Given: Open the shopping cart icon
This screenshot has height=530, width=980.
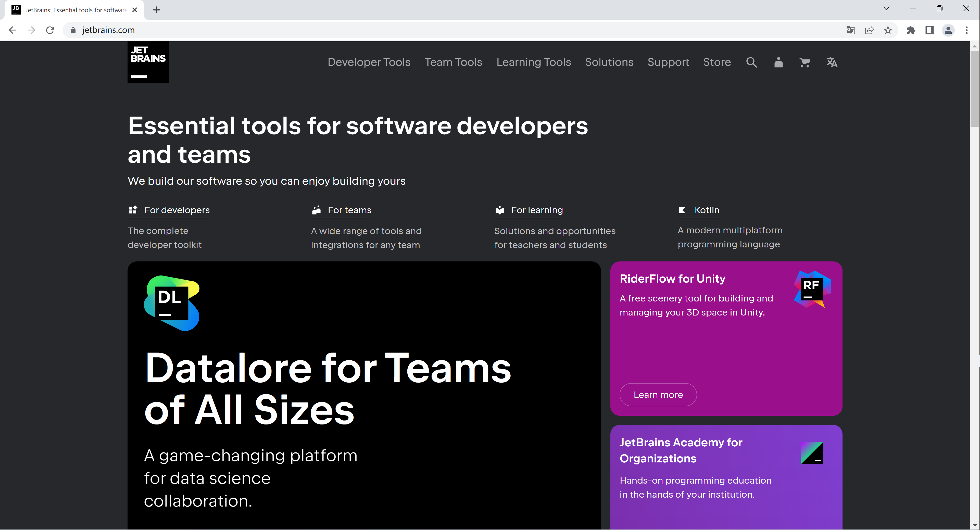Looking at the screenshot, I should (x=805, y=62).
